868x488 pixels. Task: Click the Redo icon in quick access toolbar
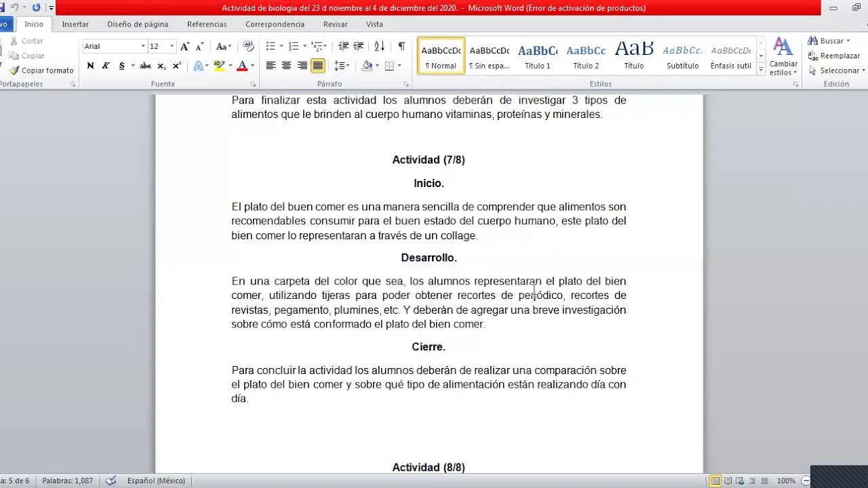(x=36, y=7)
